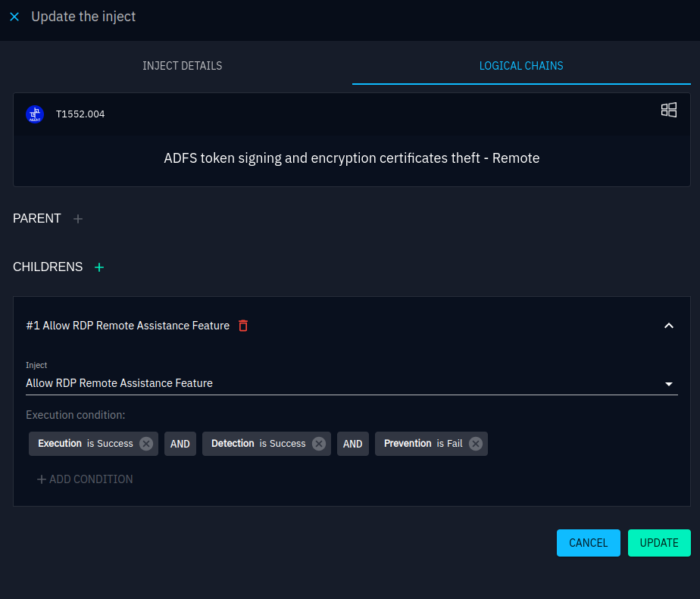Open the Inject selection dropdown
This screenshot has width=700, height=599.
coord(668,384)
